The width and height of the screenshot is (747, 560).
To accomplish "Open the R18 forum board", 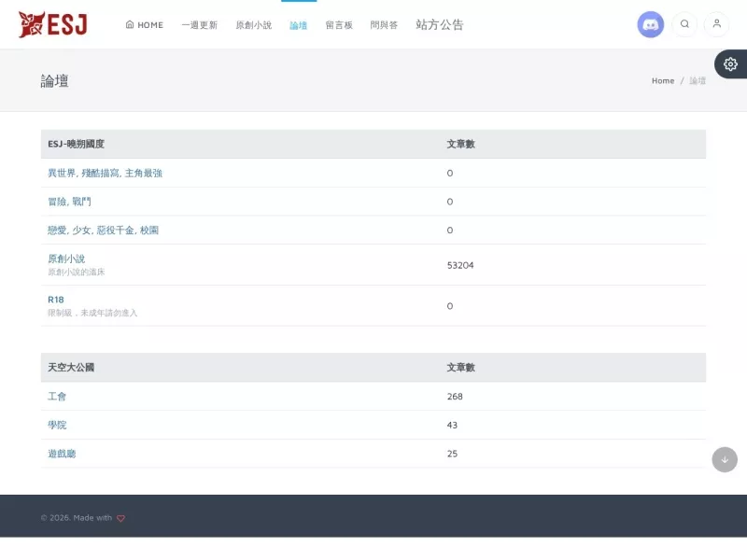I will 56,300.
